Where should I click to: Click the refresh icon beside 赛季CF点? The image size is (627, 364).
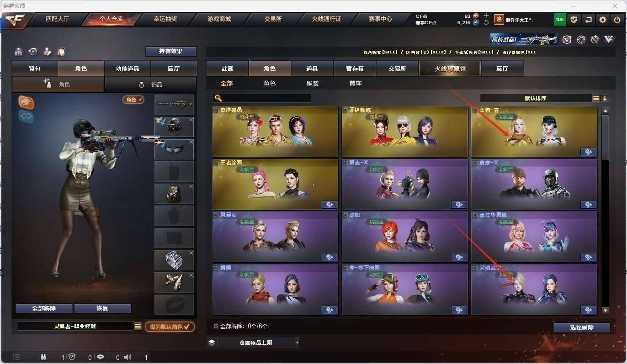[486, 22]
